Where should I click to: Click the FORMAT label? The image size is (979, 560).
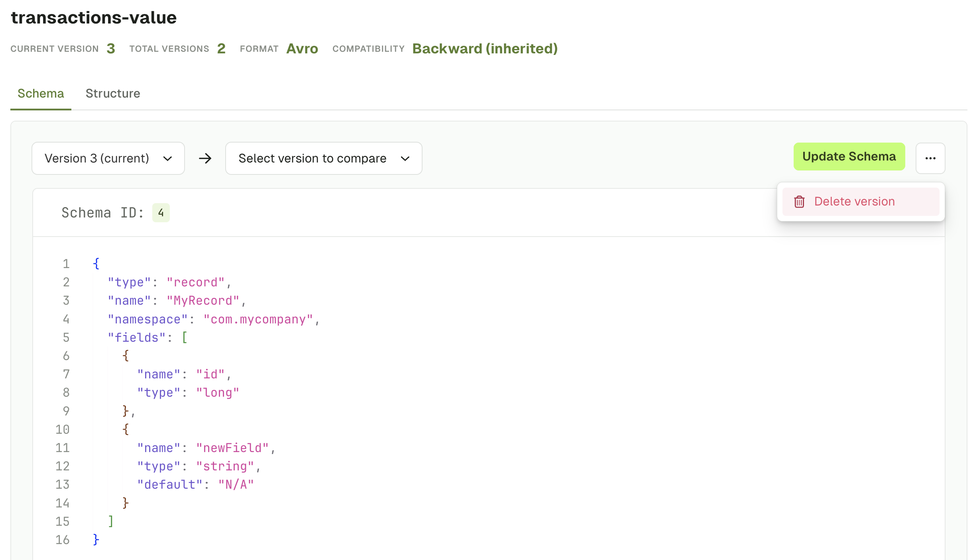point(259,49)
